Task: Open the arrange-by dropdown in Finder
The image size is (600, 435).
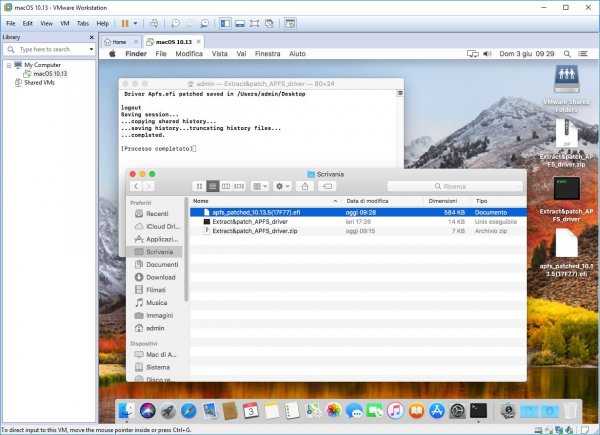Action: coord(258,186)
